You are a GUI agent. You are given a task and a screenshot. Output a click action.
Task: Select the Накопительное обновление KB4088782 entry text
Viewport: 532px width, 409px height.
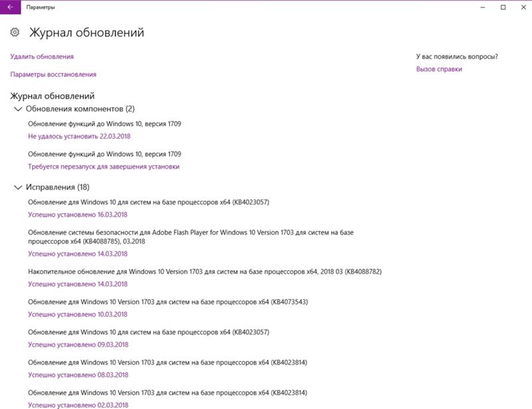pos(205,271)
